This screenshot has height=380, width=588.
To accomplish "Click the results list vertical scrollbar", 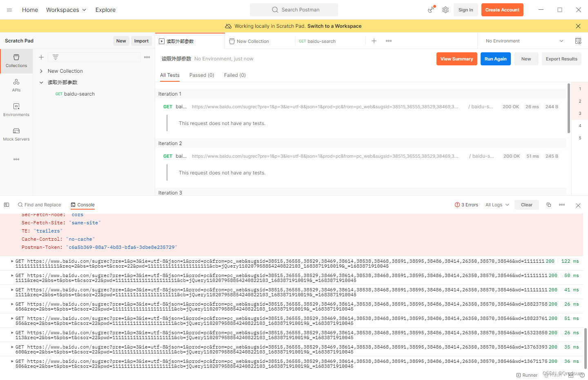I will [x=569, y=108].
